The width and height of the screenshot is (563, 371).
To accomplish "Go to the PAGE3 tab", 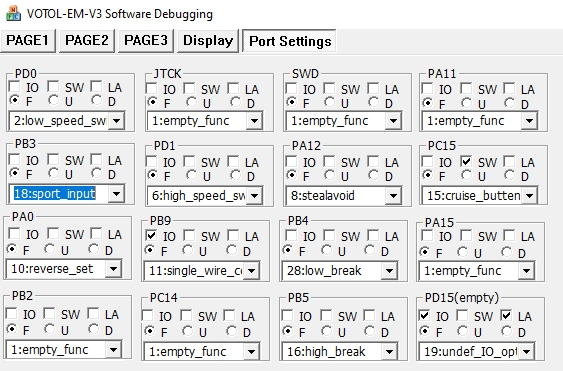I will point(146,41).
